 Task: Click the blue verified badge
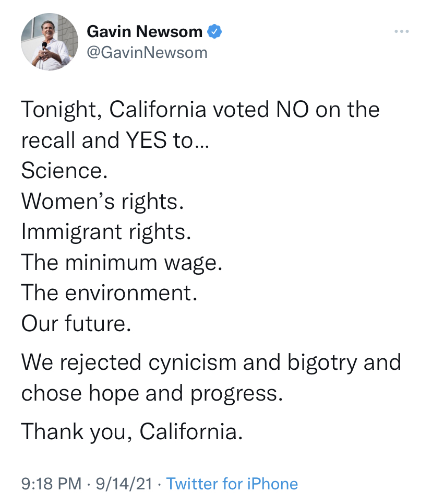pyautogui.click(x=214, y=31)
